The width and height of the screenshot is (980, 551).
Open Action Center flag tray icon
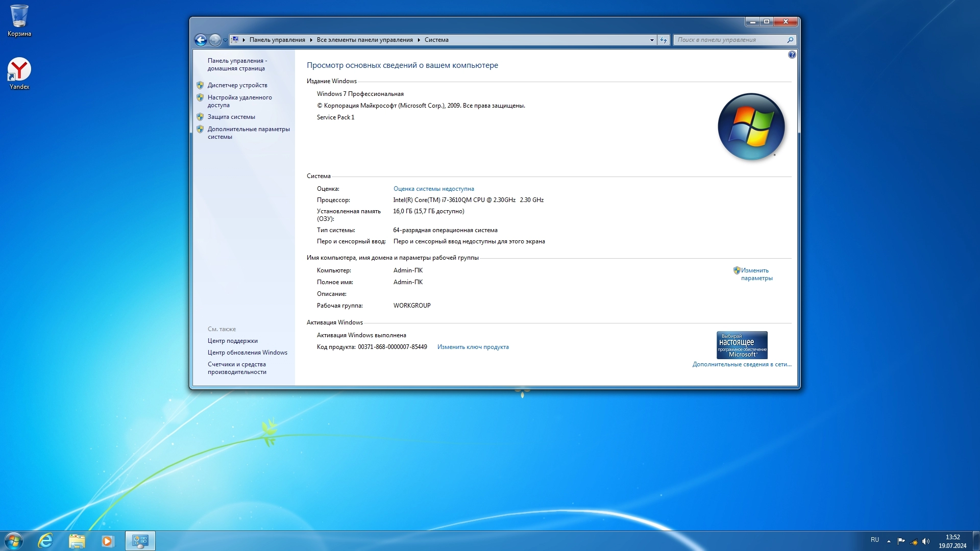tap(901, 541)
